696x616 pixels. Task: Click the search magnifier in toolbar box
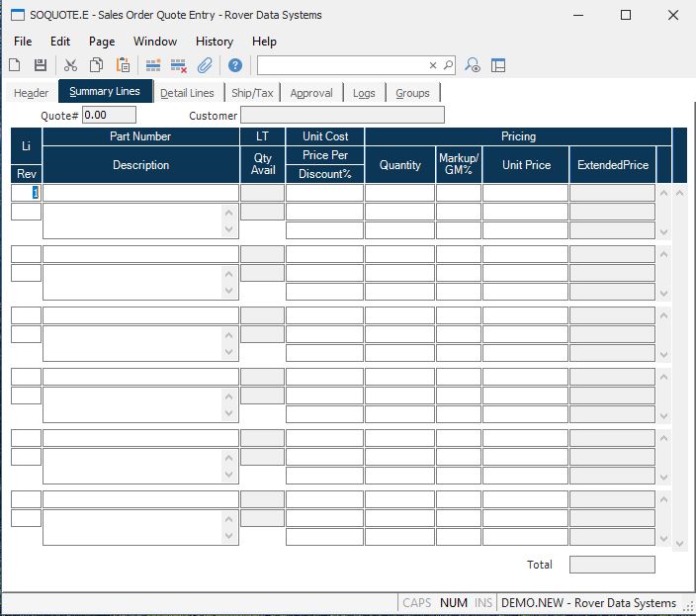(x=448, y=65)
